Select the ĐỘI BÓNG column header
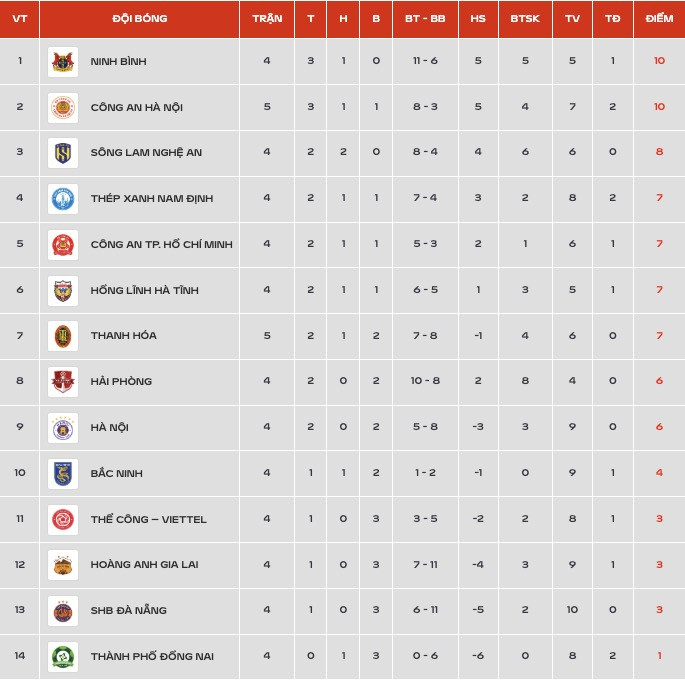Viewport: 685px width, 680px height. coord(139,19)
